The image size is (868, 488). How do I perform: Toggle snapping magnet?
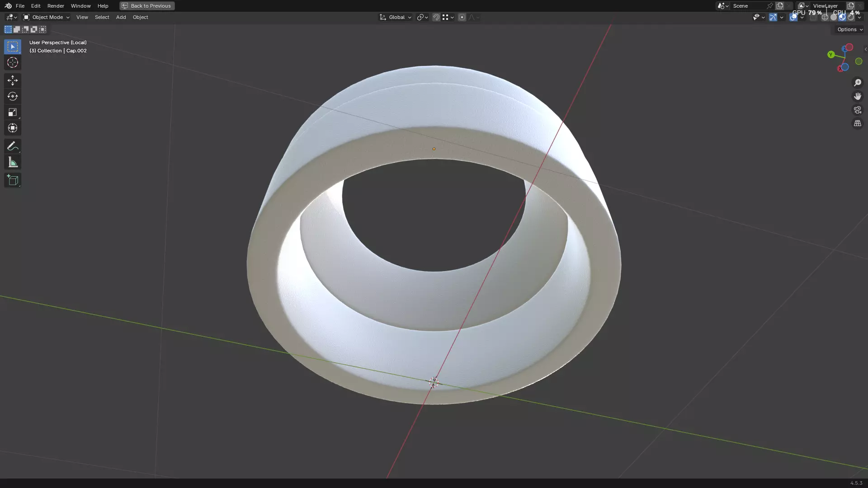pyautogui.click(x=436, y=17)
